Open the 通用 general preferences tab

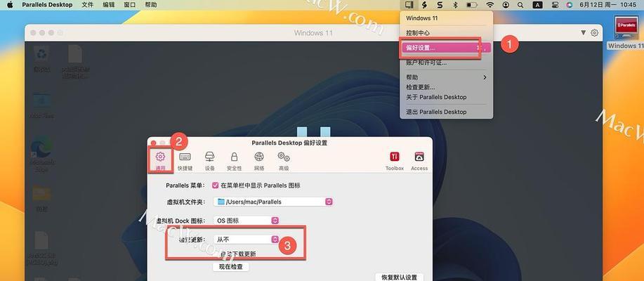point(160,161)
